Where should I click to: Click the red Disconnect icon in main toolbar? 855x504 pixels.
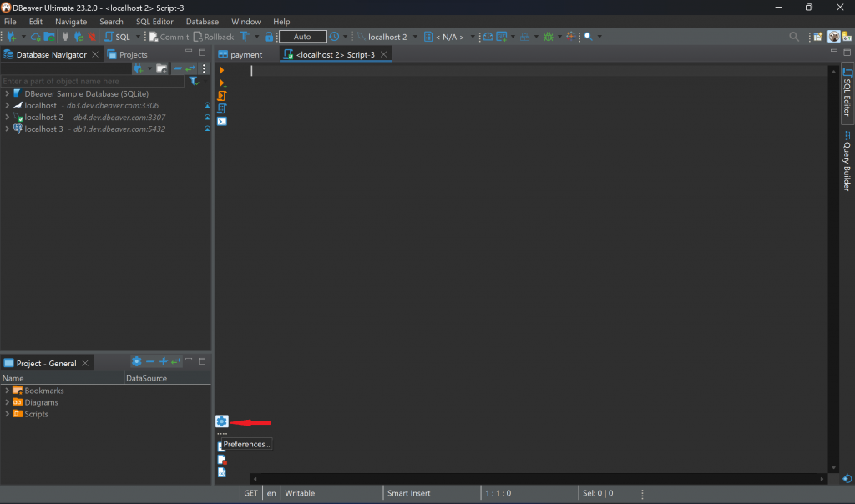point(92,37)
